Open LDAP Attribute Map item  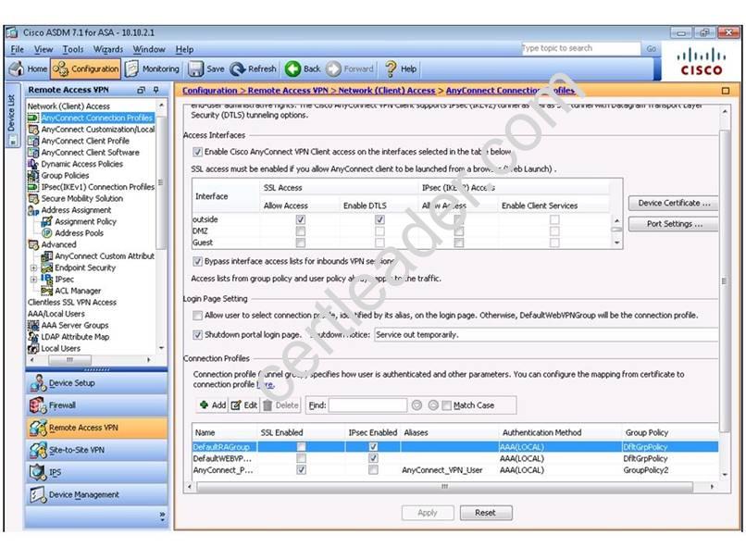[x=75, y=337]
